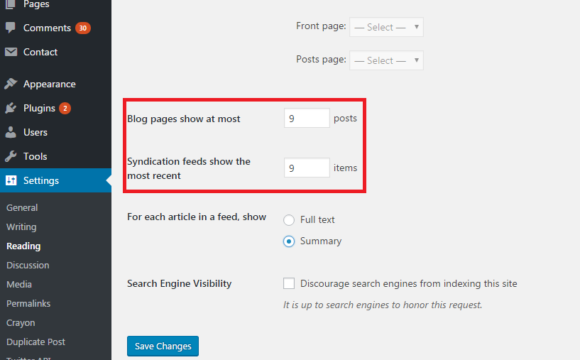Open the Front page select dropdown
This screenshot has width=580, height=360.
[x=386, y=27]
